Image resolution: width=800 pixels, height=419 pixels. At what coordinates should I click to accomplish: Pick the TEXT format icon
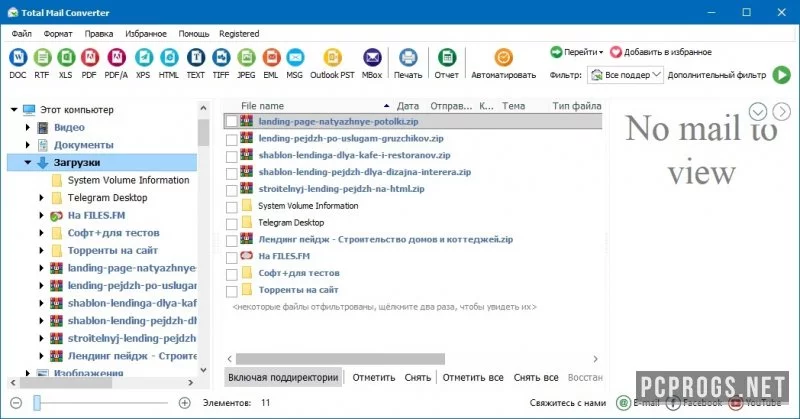(195, 58)
